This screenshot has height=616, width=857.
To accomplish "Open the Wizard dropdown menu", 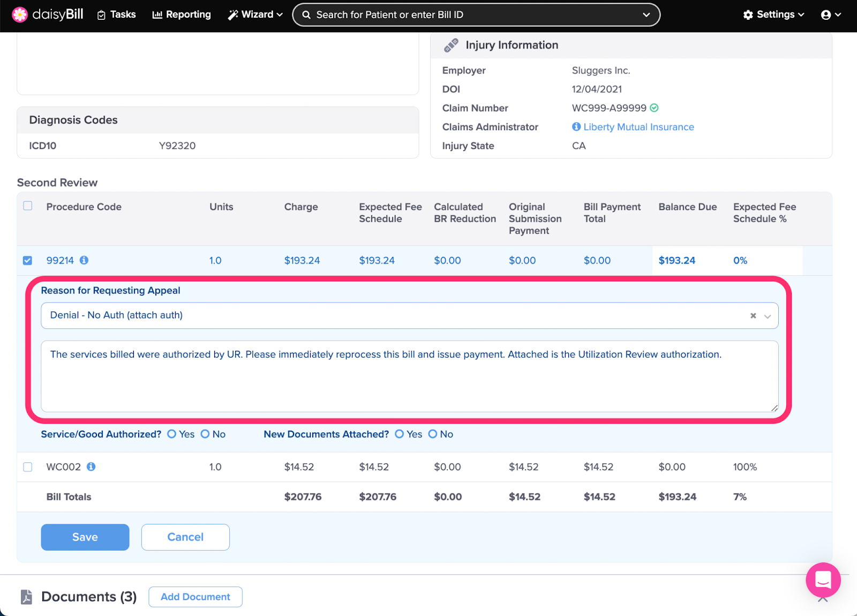I will pyautogui.click(x=255, y=14).
